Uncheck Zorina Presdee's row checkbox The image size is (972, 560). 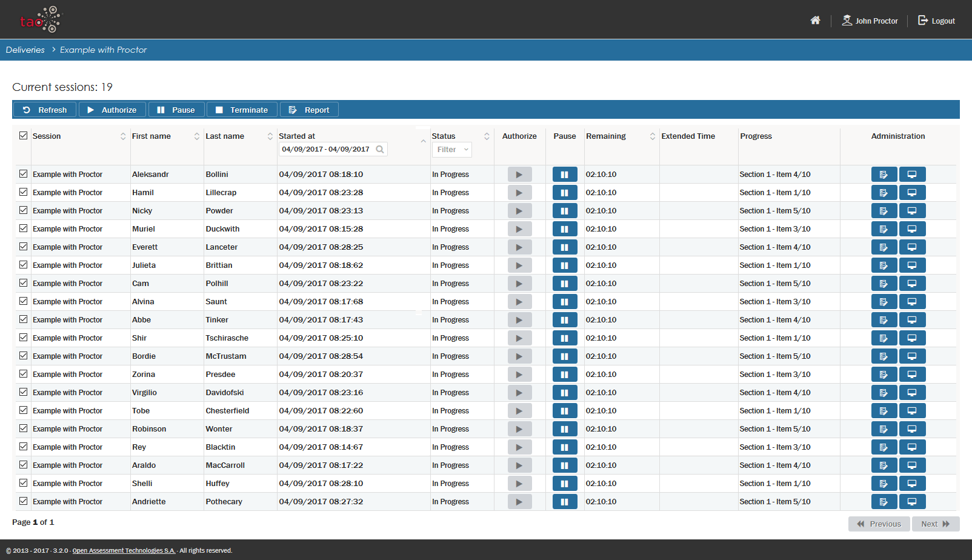tap(23, 374)
